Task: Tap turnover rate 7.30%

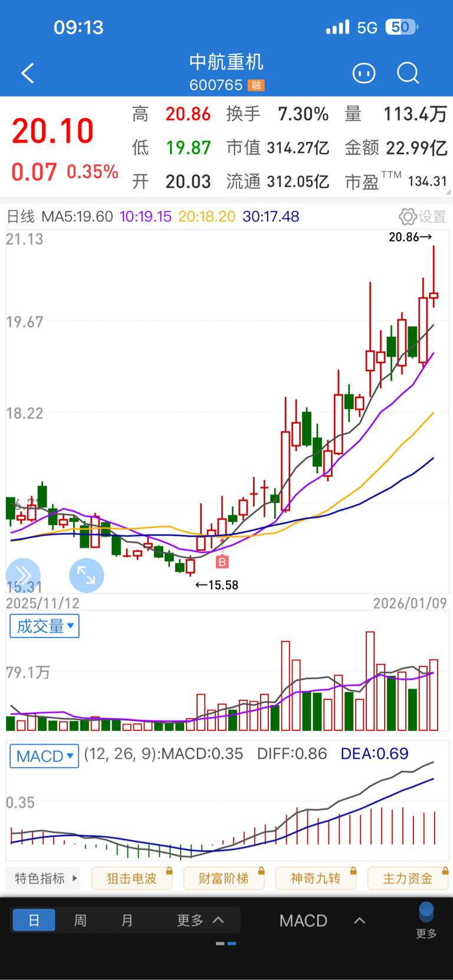Action: 303,114
